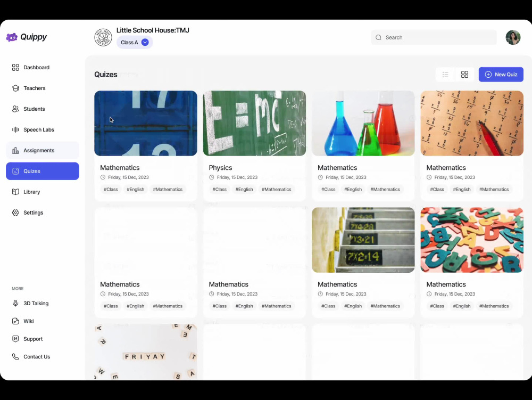Image resolution: width=532 pixels, height=400 pixels.
Task: Click #English tag on Physics card
Action: coord(244,190)
